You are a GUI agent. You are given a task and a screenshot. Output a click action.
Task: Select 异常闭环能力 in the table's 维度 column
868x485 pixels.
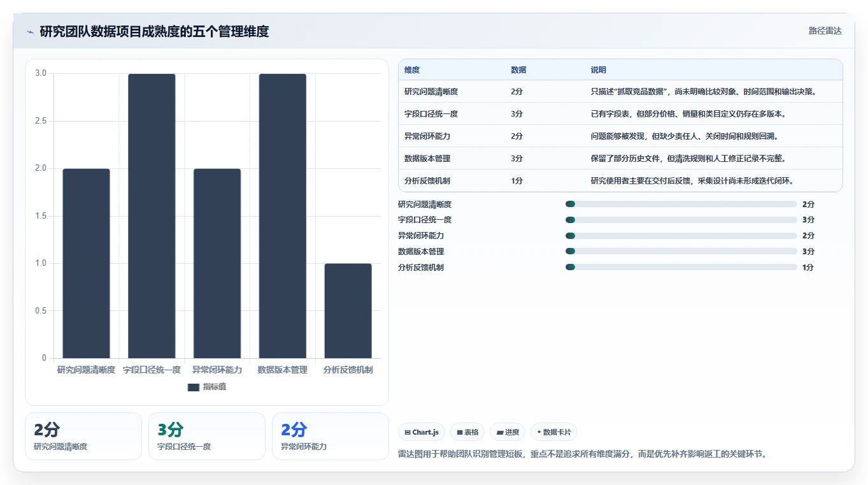pos(427,136)
